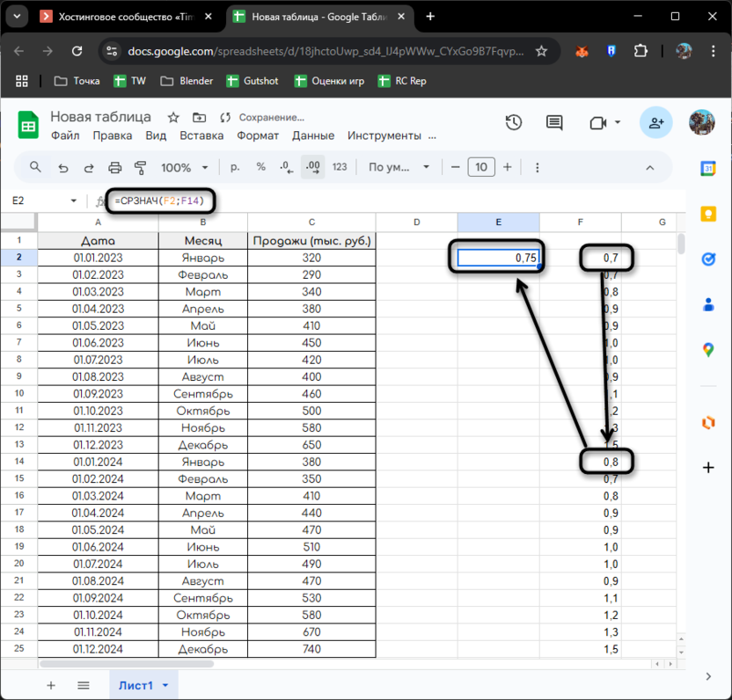Open Google Calendar in side panel
Screen dimensions: 732x700
click(x=708, y=168)
